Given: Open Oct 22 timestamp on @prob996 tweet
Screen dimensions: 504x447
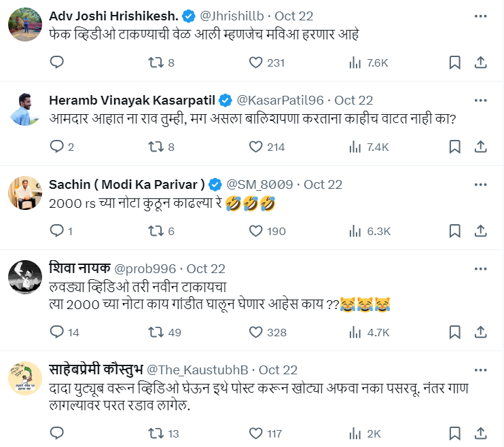Looking at the screenshot, I should 206,269.
